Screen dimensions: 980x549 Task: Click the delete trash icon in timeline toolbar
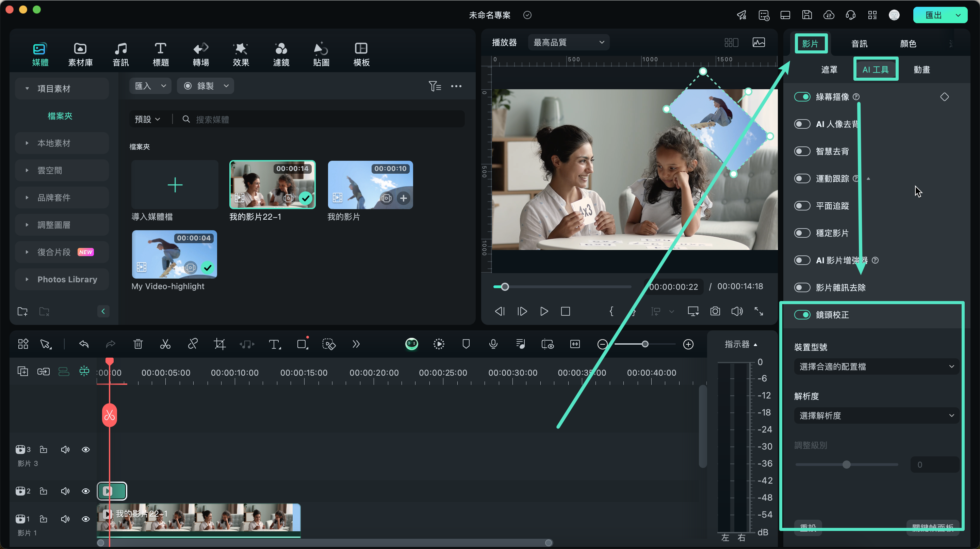[138, 344]
